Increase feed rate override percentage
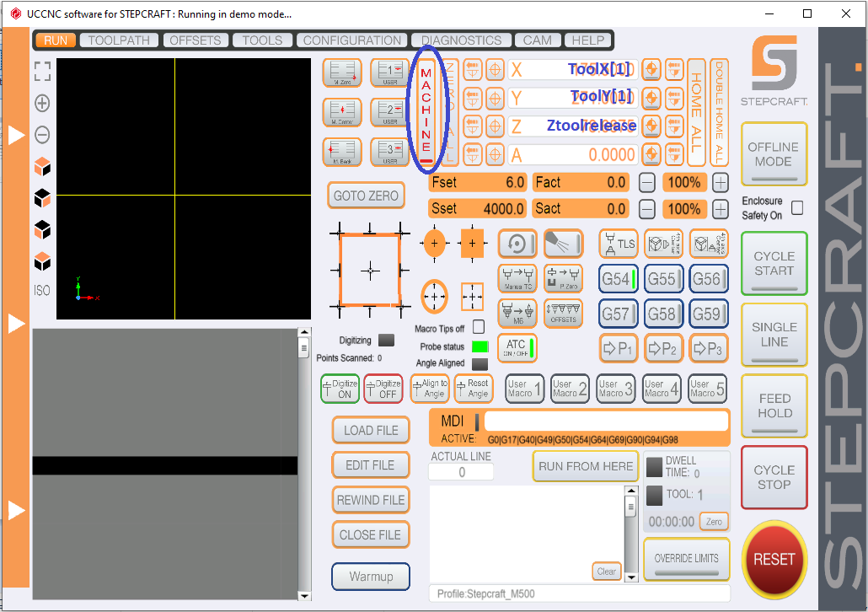This screenshot has width=868, height=612. pyautogui.click(x=720, y=182)
